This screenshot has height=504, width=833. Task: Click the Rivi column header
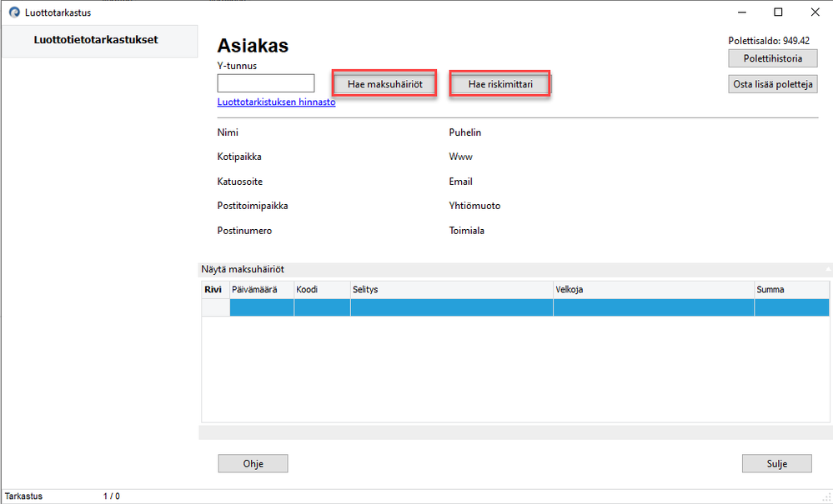click(215, 290)
